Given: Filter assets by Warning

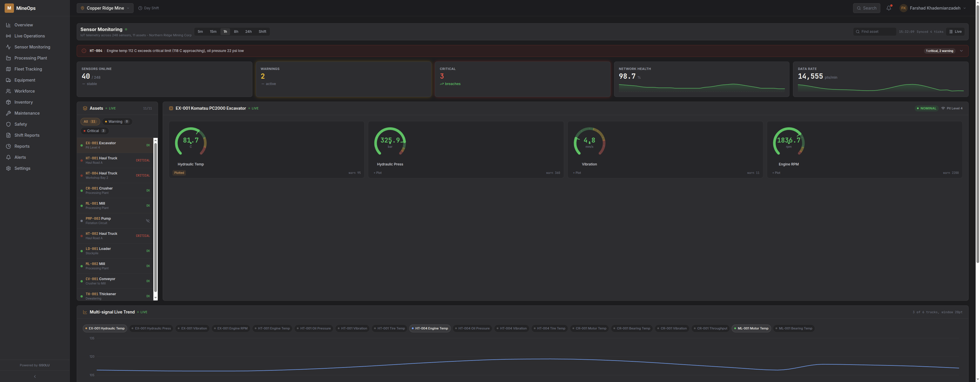Looking at the screenshot, I should click(117, 122).
